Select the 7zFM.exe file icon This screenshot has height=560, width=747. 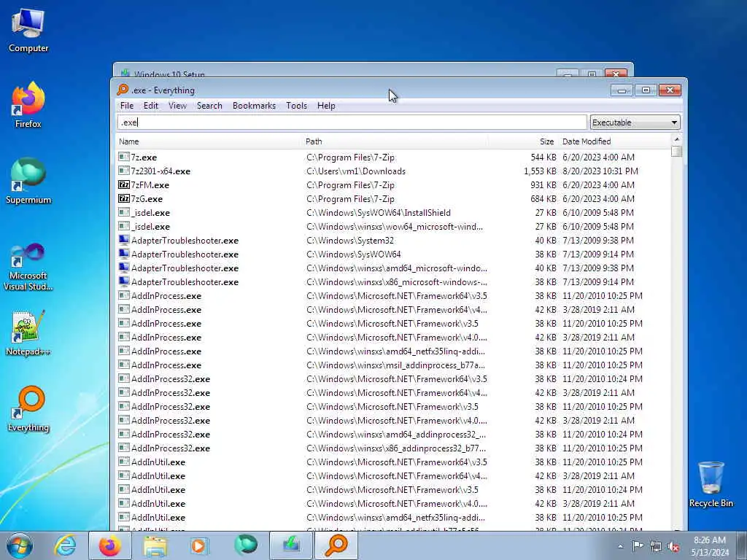tap(124, 184)
